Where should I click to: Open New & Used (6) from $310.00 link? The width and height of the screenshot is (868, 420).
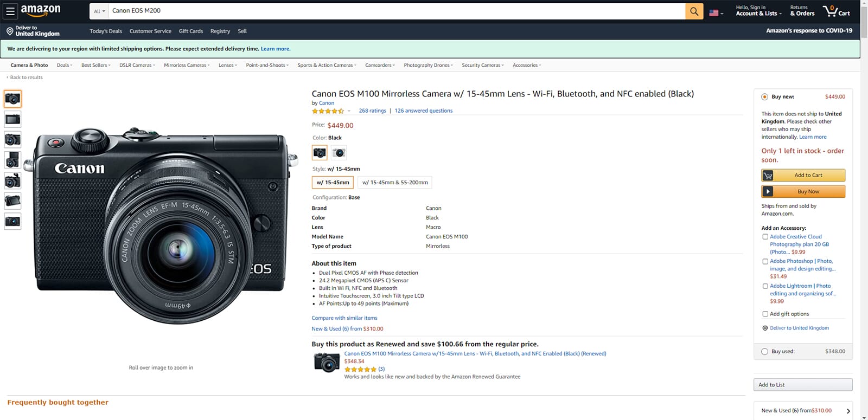tap(347, 329)
